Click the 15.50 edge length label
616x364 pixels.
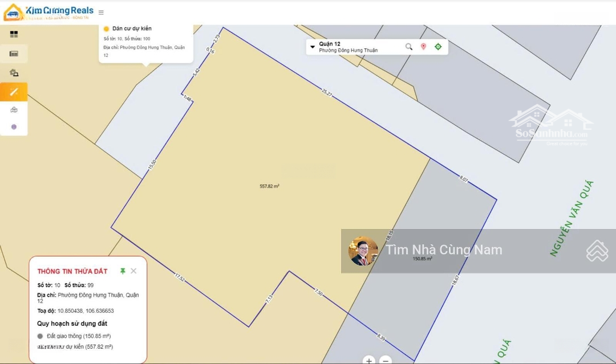click(152, 165)
